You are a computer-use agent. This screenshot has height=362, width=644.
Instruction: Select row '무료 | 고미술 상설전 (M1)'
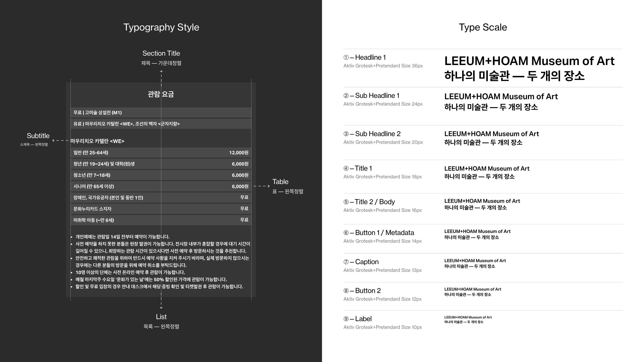point(161,113)
